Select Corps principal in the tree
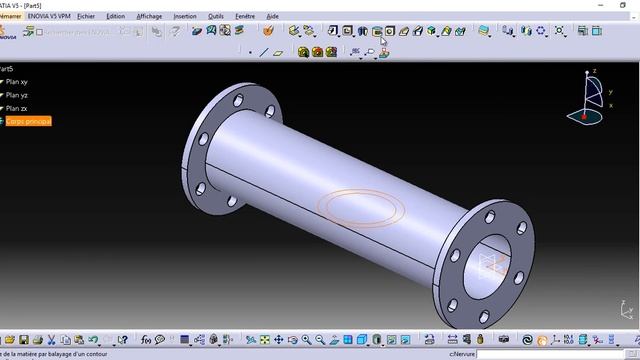This screenshot has width=640, height=360. (x=28, y=121)
